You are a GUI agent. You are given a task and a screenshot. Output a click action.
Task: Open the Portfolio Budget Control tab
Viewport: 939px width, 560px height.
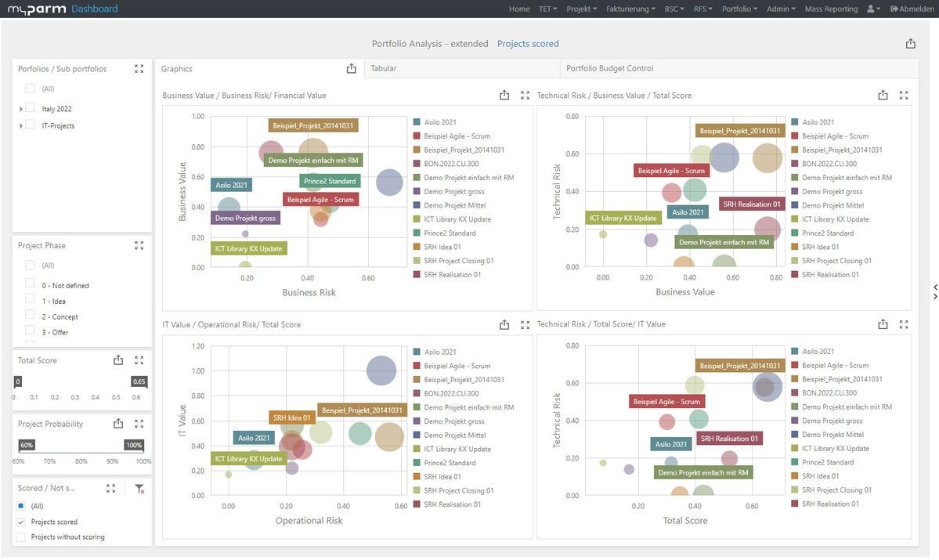(x=609, y=69)
